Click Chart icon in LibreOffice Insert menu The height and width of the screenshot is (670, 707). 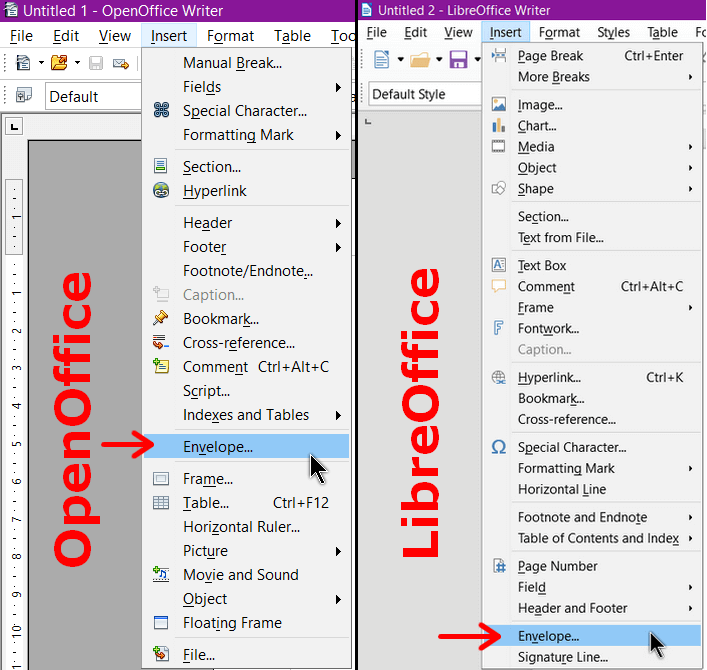[x=499, y=125]
